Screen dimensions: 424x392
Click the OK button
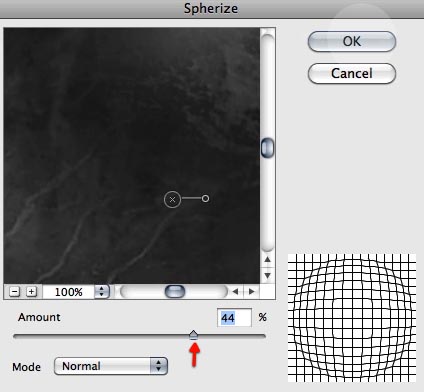tap(352, 41)
